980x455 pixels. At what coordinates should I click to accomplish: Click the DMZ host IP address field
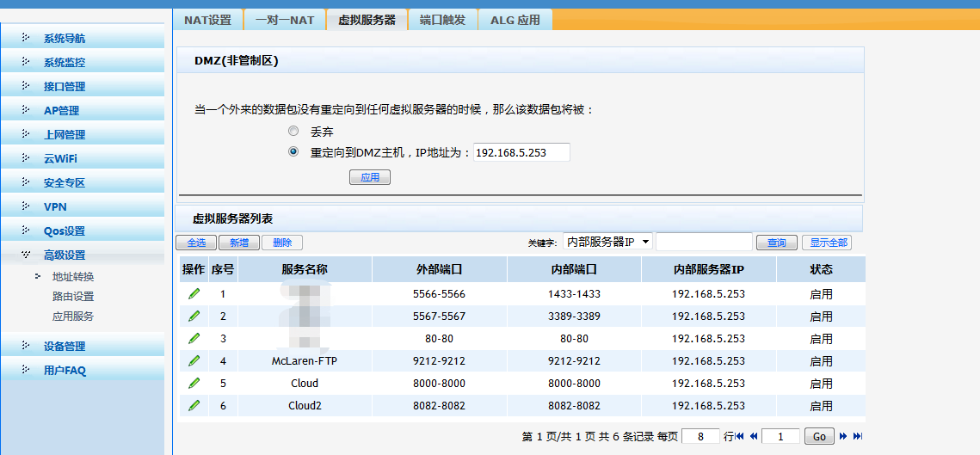click(x=521, y=152)
